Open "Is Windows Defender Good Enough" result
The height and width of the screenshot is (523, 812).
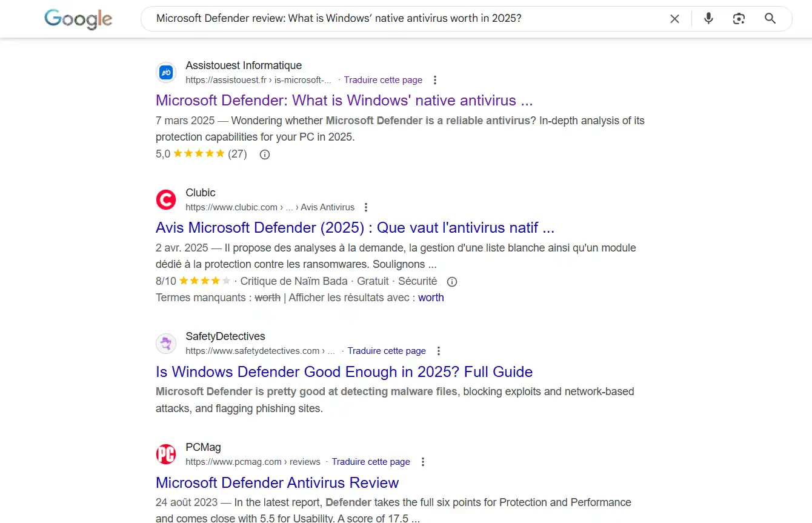coord(344,371)
